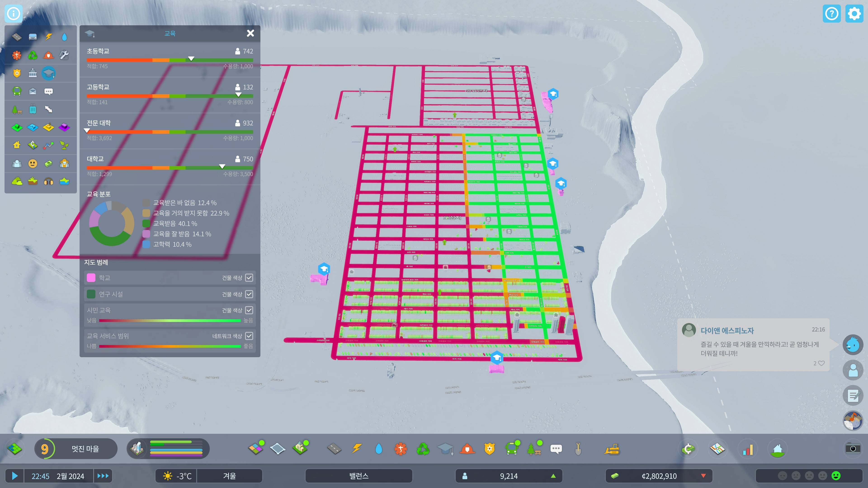Expand population trend arrow next to 9,214
This screenshot has width=868, height=488.
[x=553, y=476]
